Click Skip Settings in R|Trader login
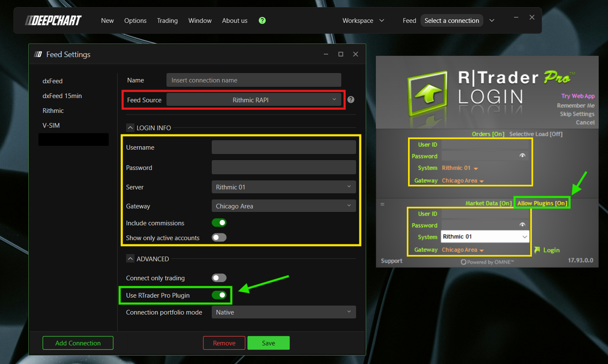 (x=577, y=114)
